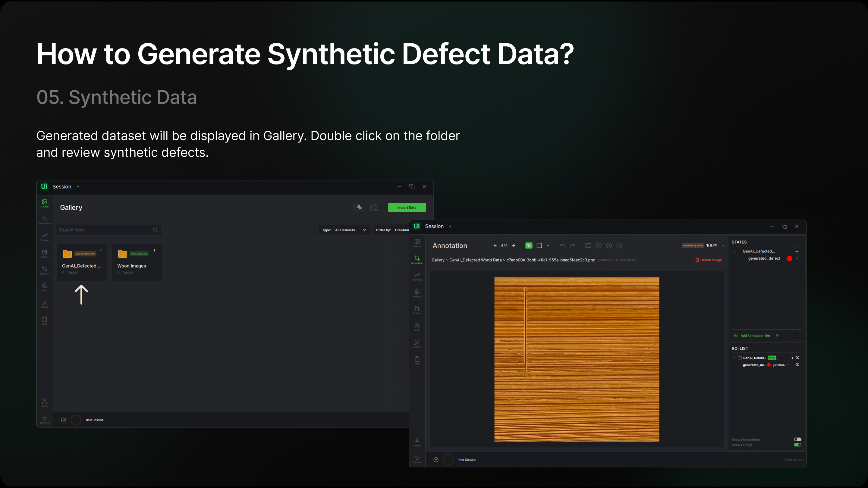
Task: Select the bounding box transform icon
Action: pos(588,246)
